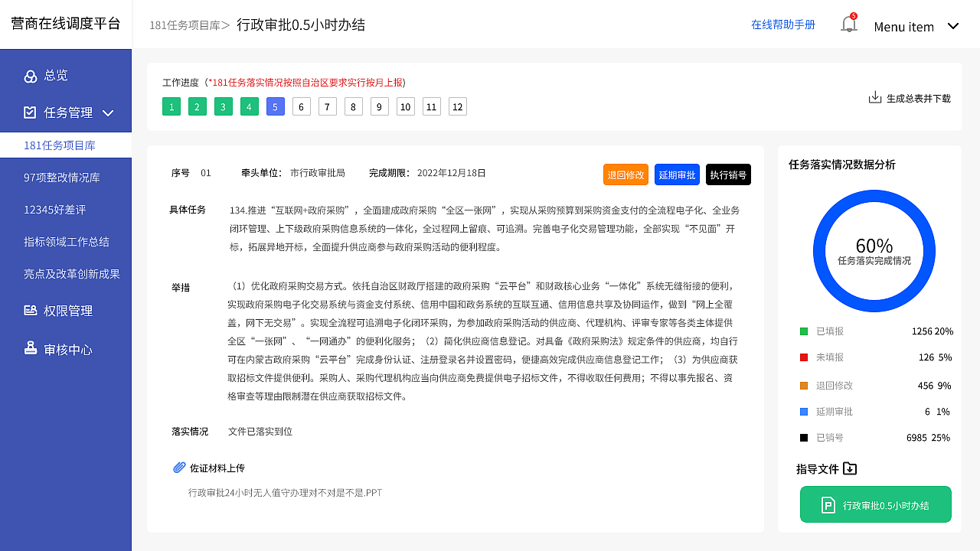
Task: Click the orange 退回修改 button
Action: point(626,174)
